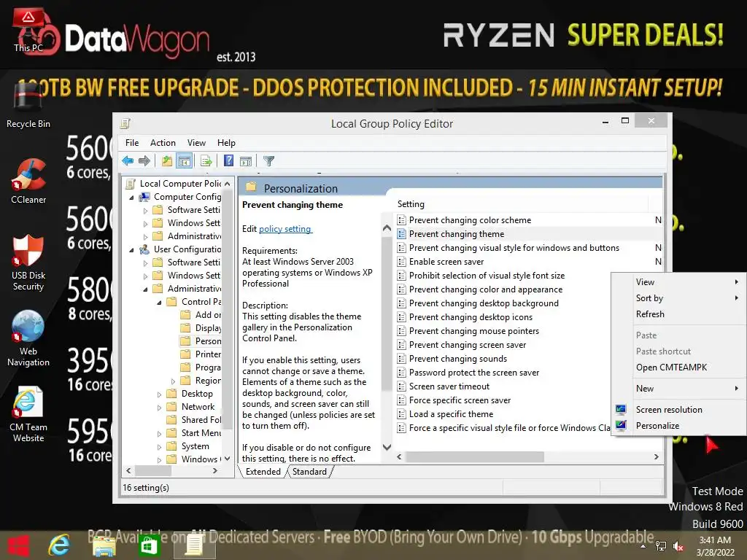
Task: Click the Group Policy Editor taskbar button
Action: point(193,545)
